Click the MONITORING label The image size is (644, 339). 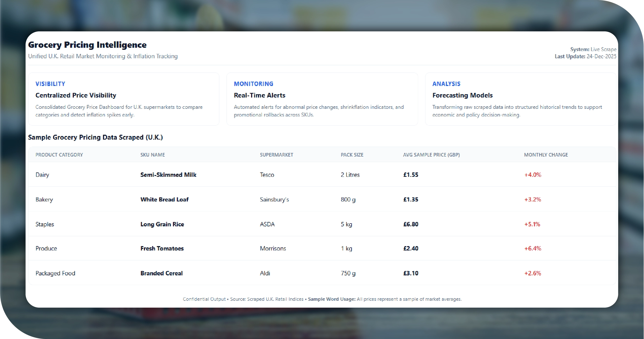[253, 84]
